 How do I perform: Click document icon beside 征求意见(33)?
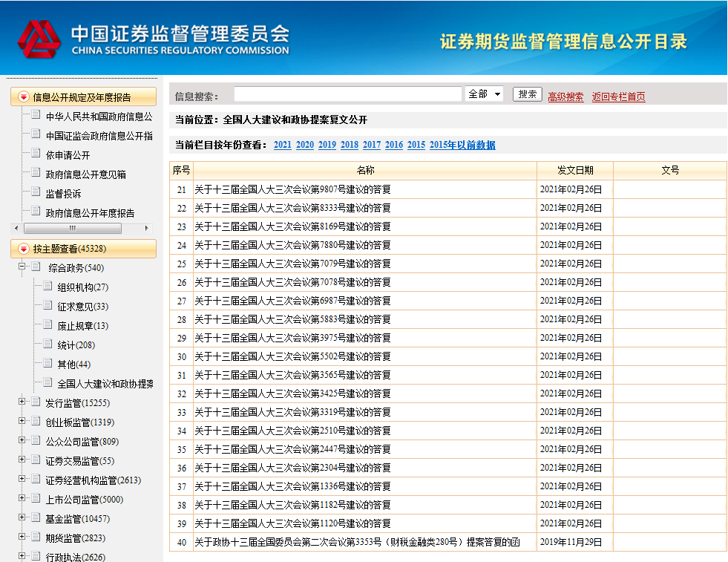(47, 304)
